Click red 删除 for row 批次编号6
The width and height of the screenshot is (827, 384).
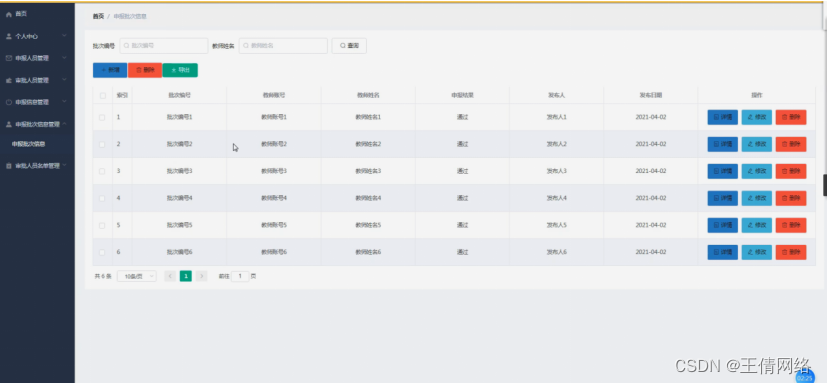click(x=791, y=252)
